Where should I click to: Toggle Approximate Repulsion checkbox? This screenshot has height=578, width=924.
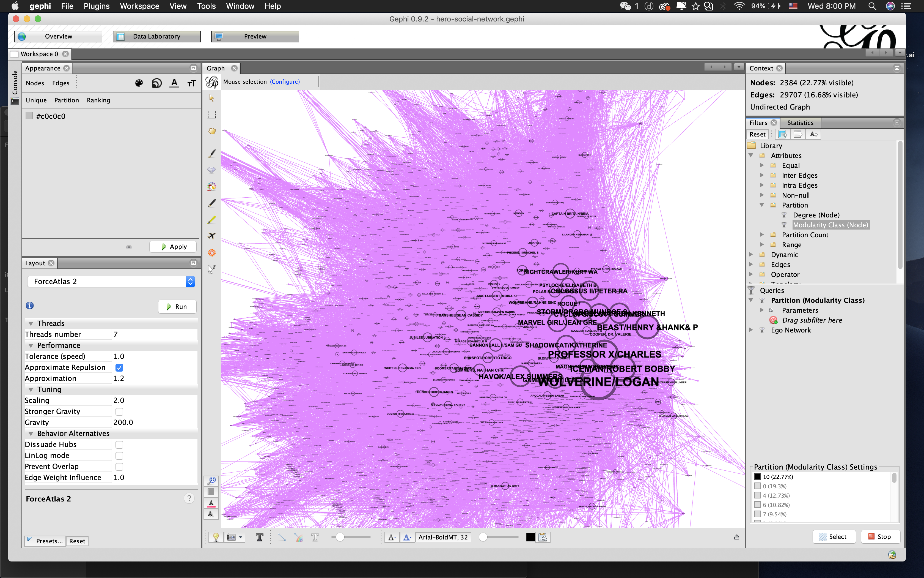pyautogui.click(x=119, y=367)
